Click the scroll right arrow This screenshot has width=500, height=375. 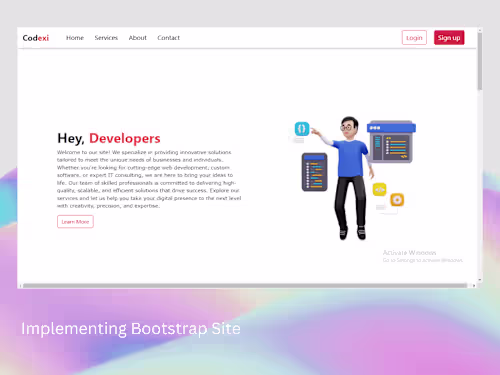tap(474, 286)
